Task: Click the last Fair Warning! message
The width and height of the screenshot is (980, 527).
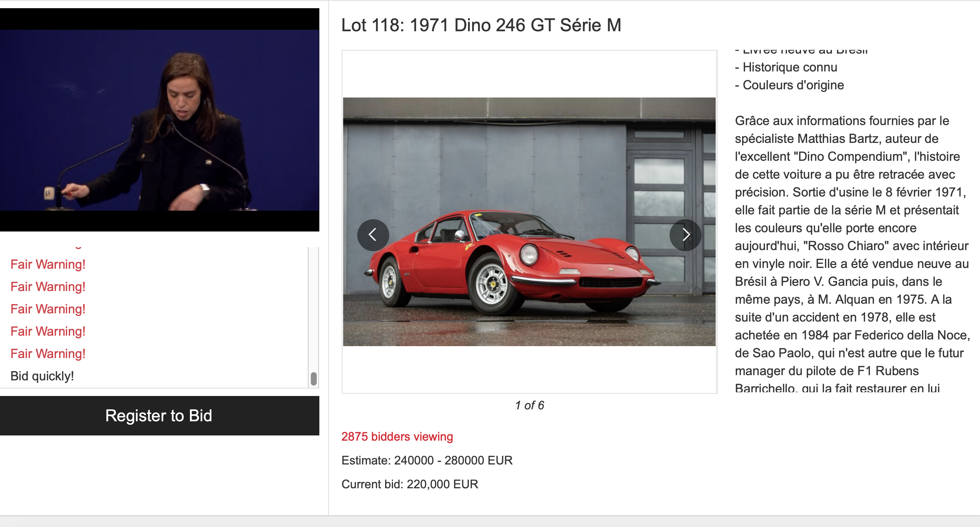Action: pos(48,353)
